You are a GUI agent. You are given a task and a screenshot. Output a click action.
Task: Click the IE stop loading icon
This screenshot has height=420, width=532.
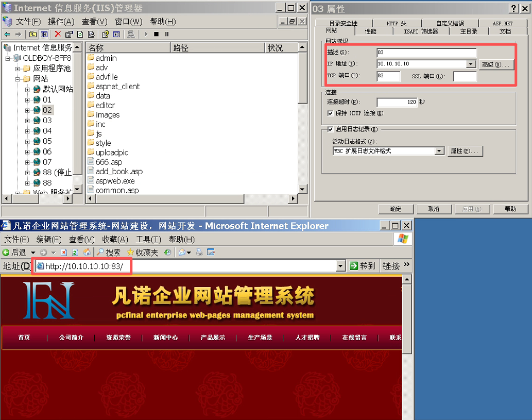(x=64, y=253)
